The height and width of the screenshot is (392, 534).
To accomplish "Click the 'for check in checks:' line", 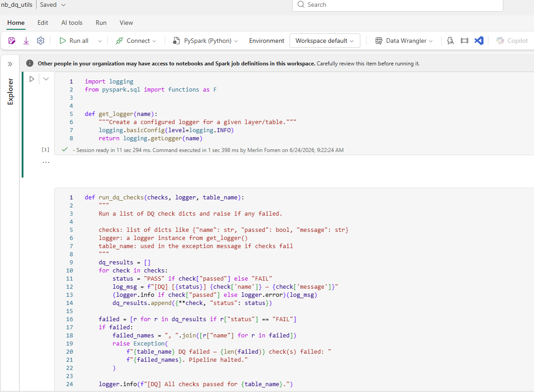I will pyautogui.click(x=133, y=270).
